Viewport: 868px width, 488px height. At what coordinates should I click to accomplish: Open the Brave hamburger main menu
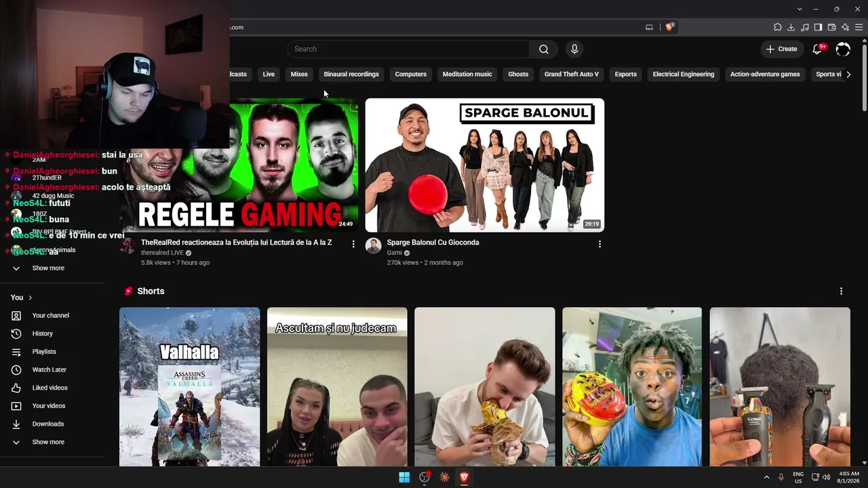point(859,27)
